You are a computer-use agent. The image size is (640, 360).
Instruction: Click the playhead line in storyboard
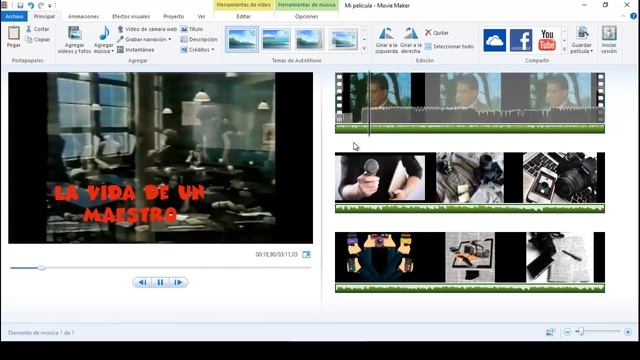369,102
